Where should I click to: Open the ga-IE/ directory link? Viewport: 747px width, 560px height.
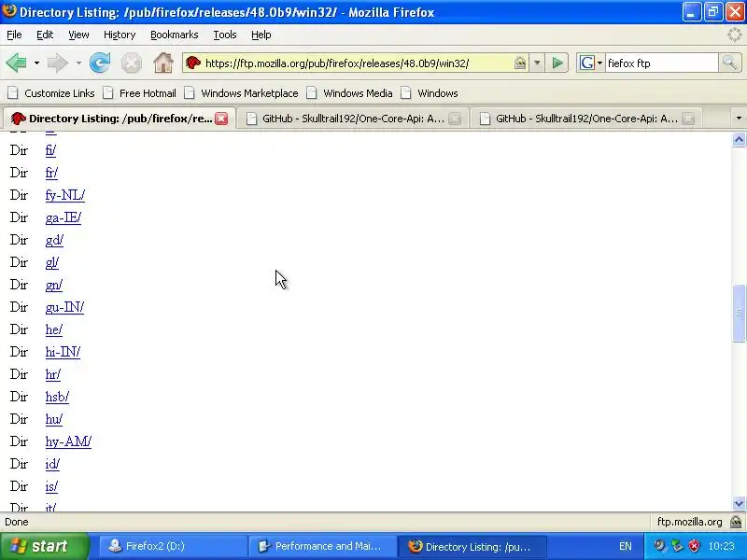pos(63,217)
